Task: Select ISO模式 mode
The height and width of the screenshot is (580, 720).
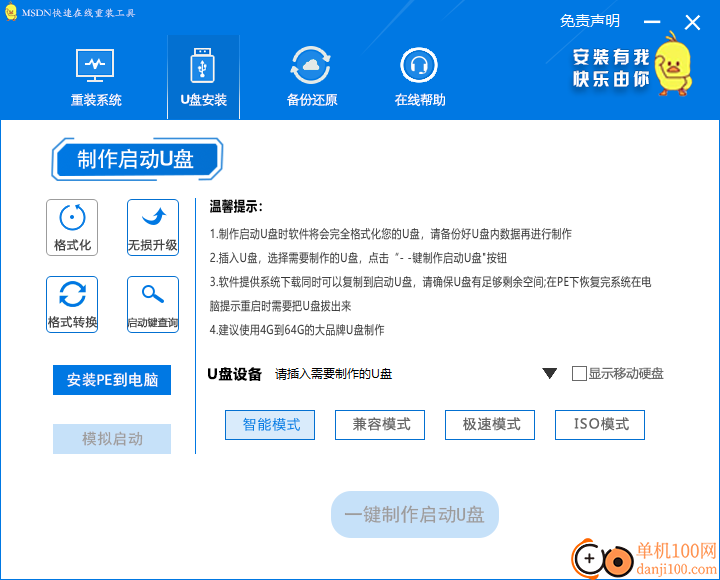Action: pos(600,425)
